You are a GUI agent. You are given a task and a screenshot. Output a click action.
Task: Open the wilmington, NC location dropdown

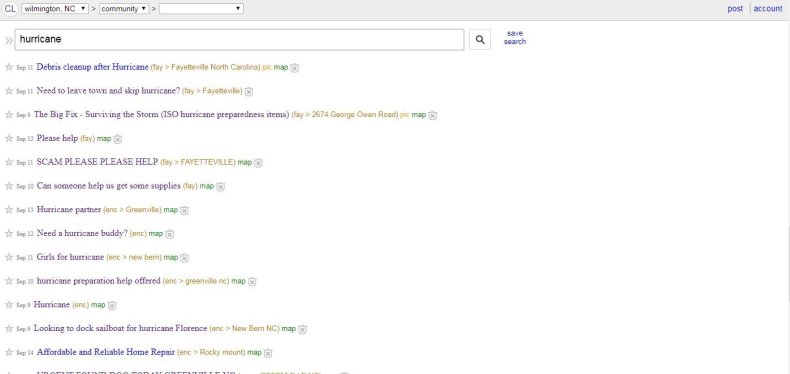pos(55,9)
